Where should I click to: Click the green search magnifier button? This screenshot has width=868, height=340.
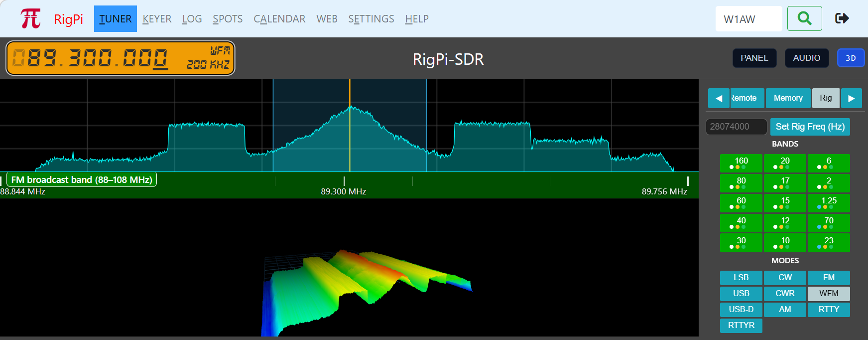[804, 18]
